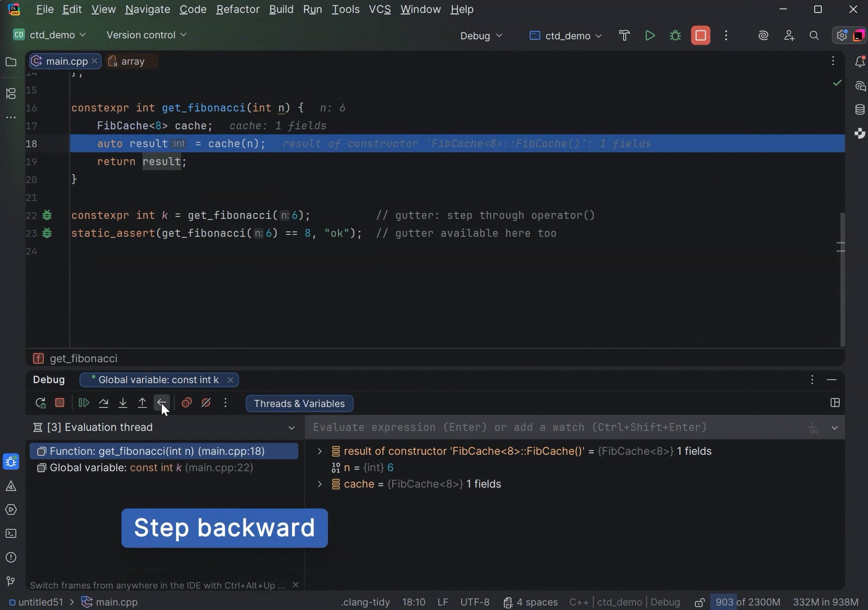Open Problems tool window icon
868x610 pixels.
click(x=11, y=557)
